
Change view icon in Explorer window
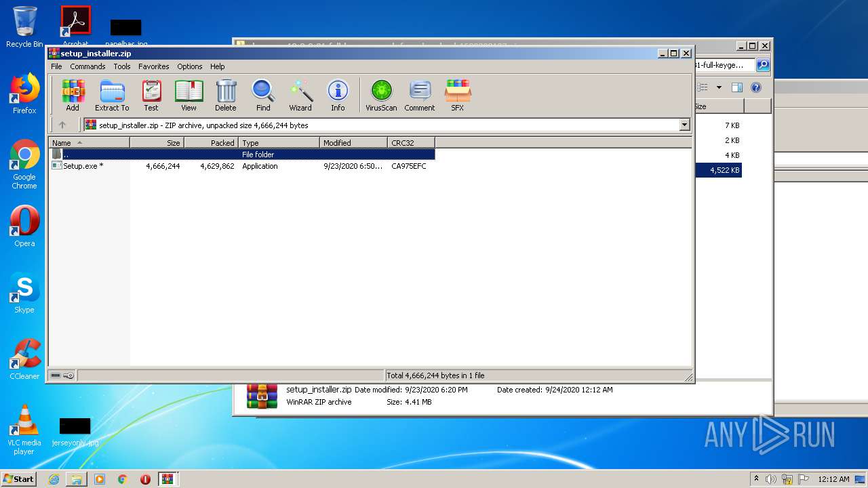click(x=703, y=87)
